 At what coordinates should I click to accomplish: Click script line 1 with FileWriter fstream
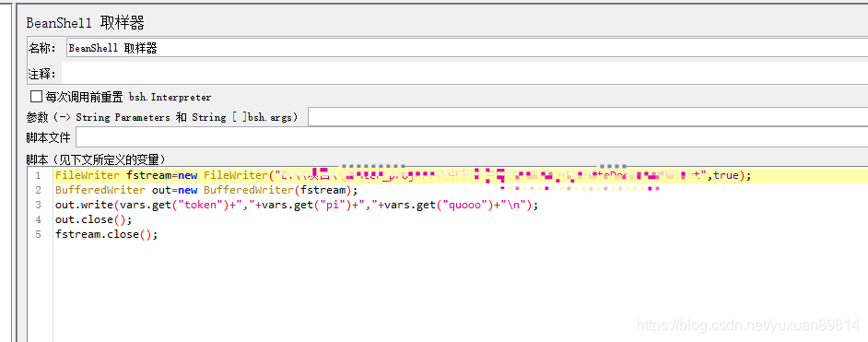(x=403, y=175)
